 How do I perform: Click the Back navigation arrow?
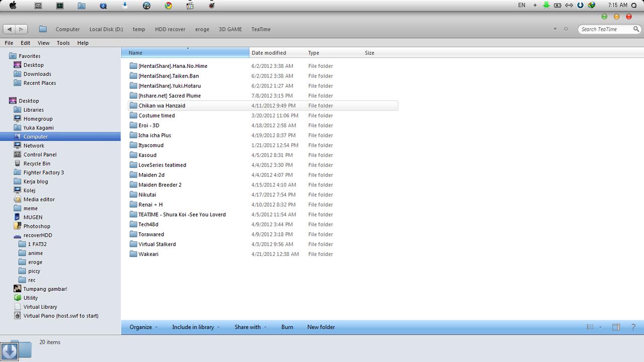[10, 29]
